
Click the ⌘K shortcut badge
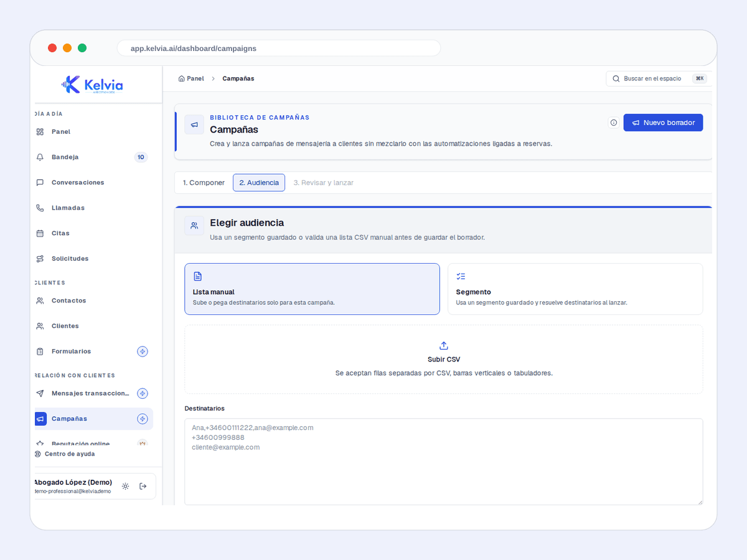click(700, 79)
